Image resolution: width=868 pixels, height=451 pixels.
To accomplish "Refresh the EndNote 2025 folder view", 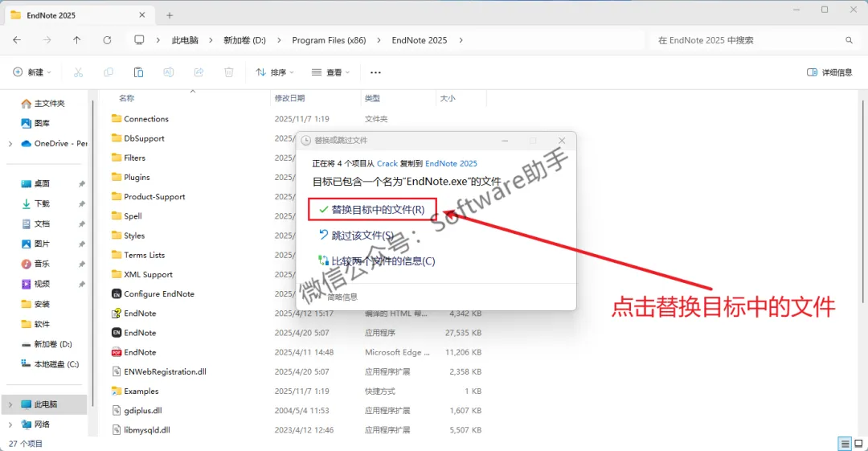I will (107, 40).
